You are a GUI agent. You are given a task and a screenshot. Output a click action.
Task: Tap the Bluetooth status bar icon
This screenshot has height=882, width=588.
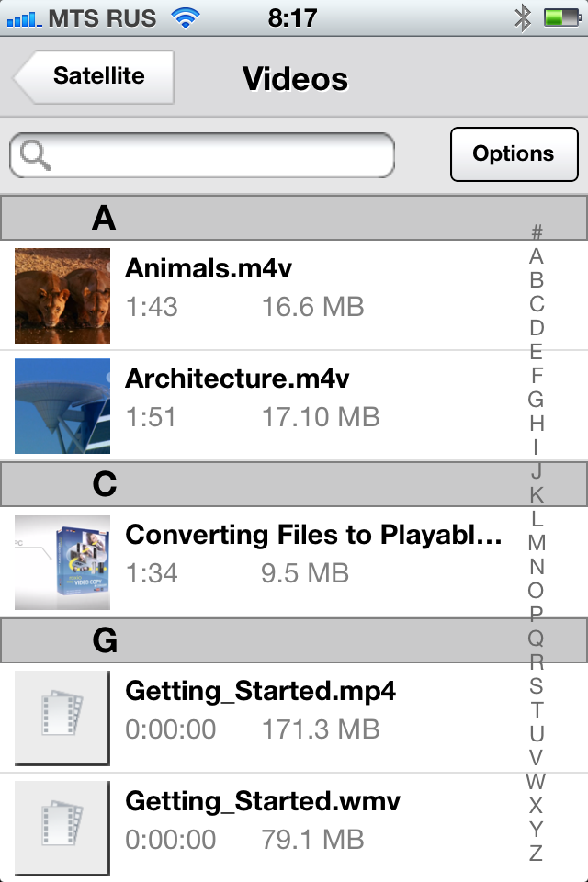pos(523,17)
